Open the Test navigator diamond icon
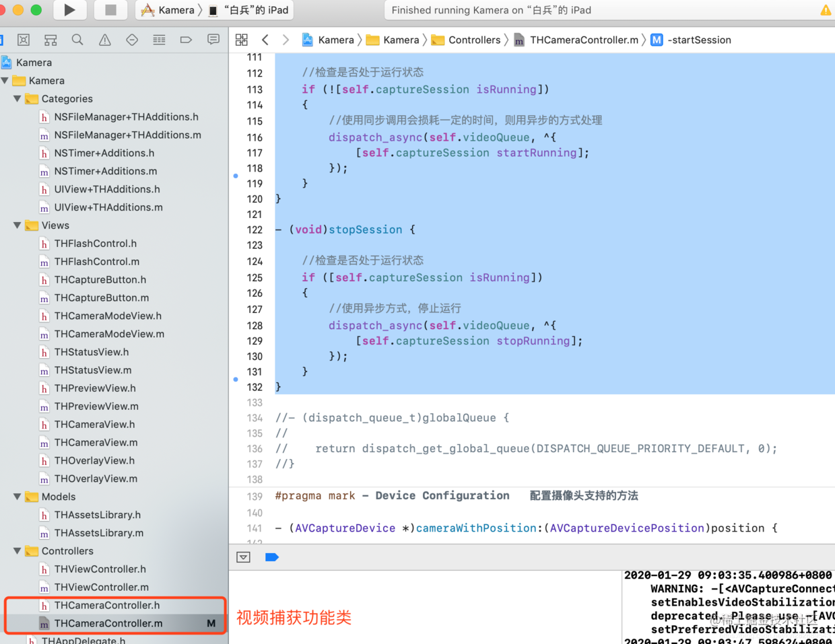The height and width of the screenshot is (644, 835). point(131,40)
